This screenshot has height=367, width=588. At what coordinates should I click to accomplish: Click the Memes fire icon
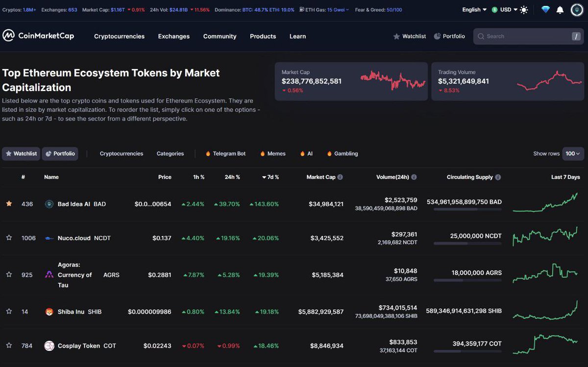(x=263, y=154)
